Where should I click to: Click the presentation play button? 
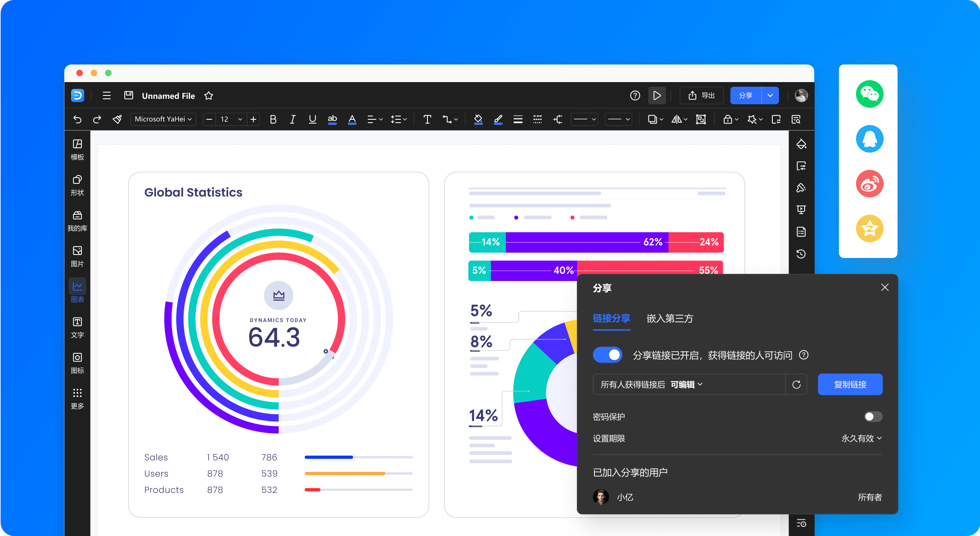pos(657,95)
